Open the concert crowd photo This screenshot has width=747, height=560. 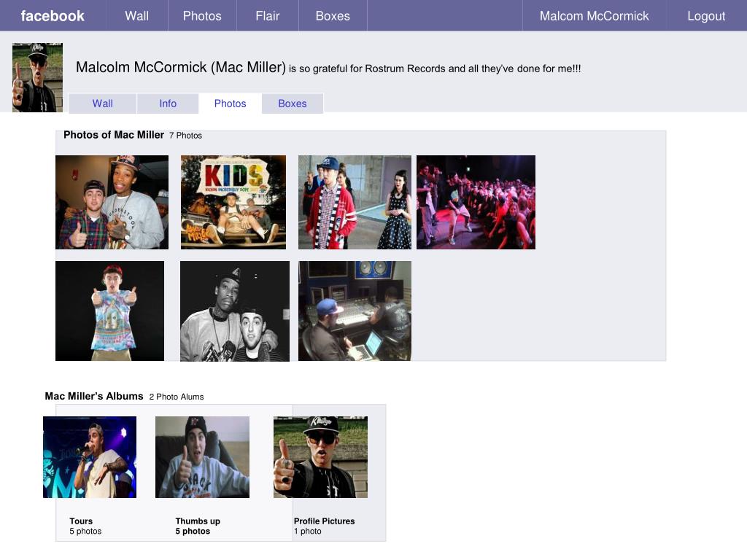pyautogui.click(x=476, y=202)
